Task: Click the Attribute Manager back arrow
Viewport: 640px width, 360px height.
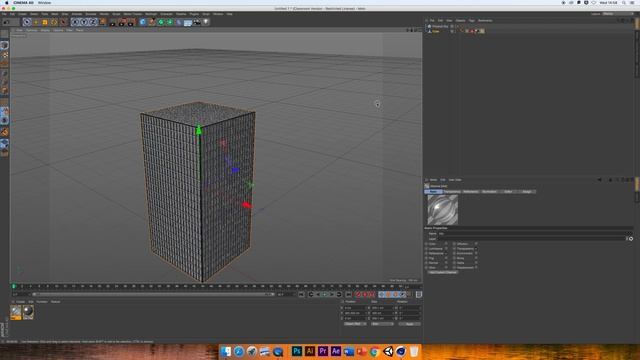Action: point(600,180)
